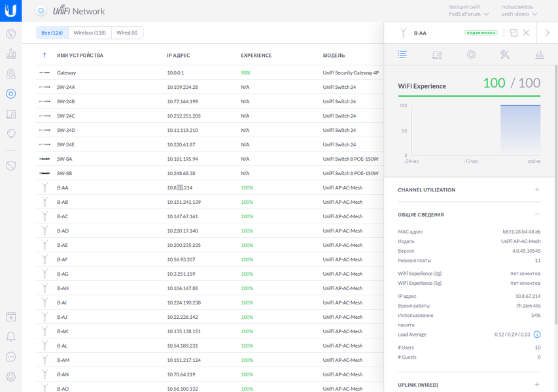The width and height of the screenshot is (558, 392).
Task: Open the live chat support icon
Action: click(x=10, y=357)
